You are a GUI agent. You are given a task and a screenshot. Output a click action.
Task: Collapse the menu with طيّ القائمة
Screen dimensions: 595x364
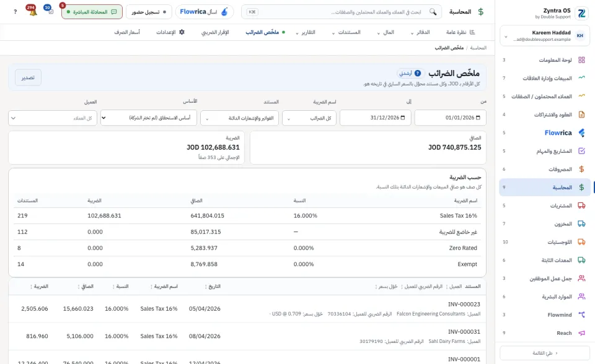pyautogui.click(x=545, y=353)
